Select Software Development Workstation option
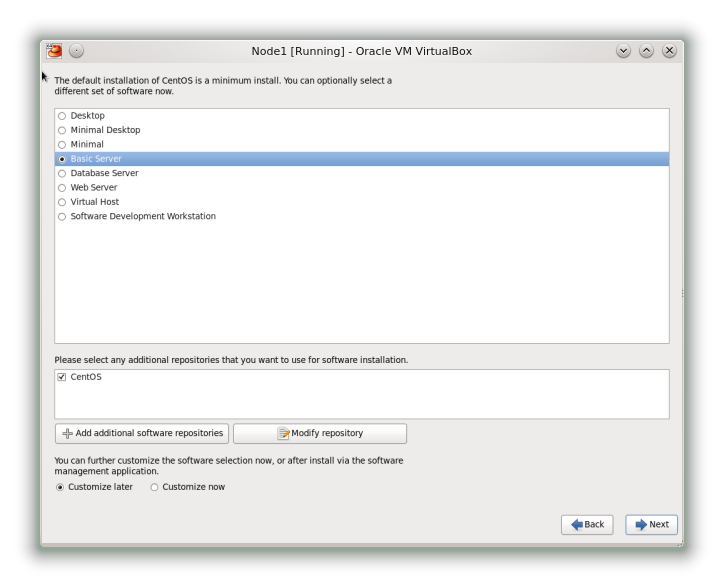Viewport: 724px width, 587px height. click(x=62, y=216)
